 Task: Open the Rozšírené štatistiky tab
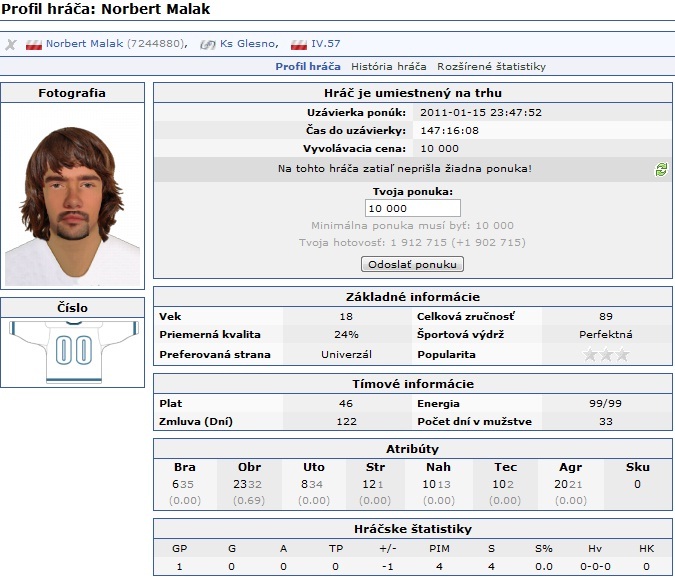click(x=491, y=67)
